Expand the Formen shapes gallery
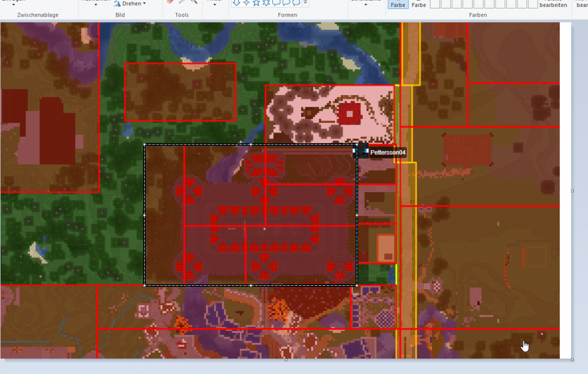The height and width of the screenshot is (374, 588). (305, 3)
